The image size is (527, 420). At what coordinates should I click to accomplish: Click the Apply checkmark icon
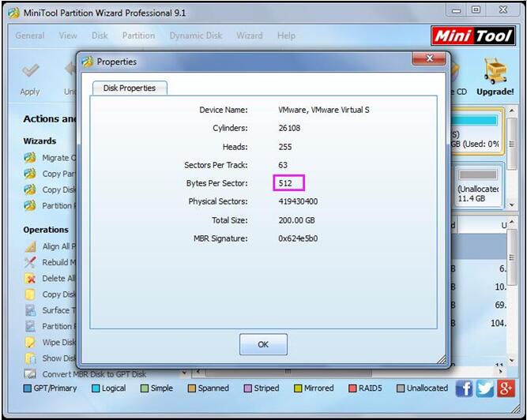coord(30,70)
